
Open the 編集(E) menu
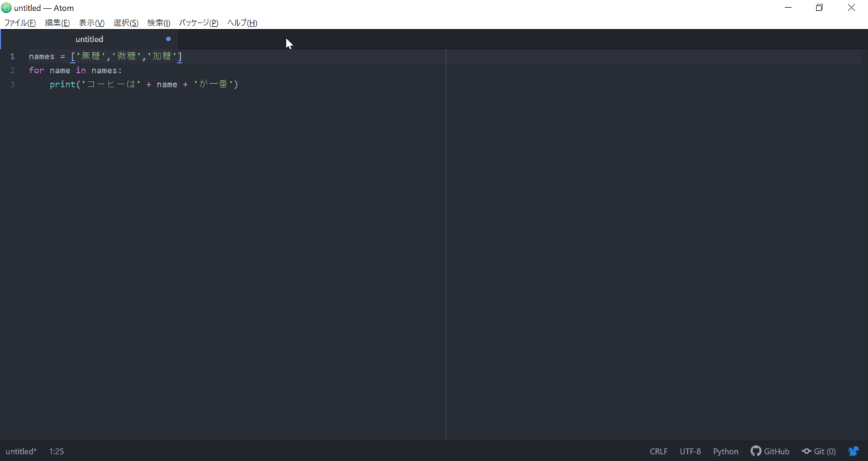point(57,23)
